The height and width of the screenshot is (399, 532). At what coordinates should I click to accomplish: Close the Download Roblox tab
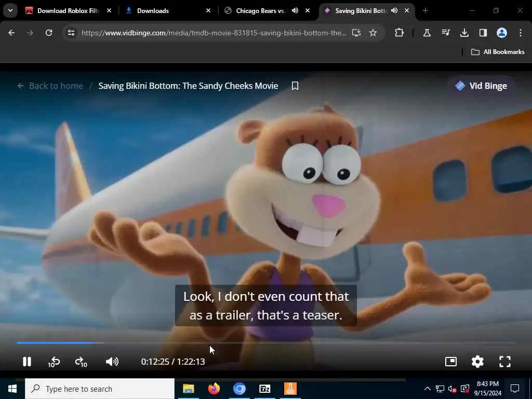pos(109,10)
